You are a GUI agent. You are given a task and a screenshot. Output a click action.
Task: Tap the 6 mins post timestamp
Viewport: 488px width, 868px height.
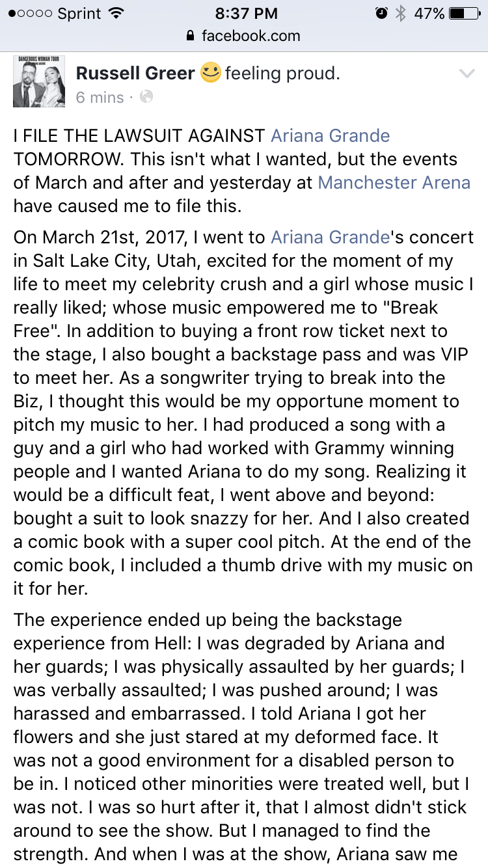(x=100, y=98)
